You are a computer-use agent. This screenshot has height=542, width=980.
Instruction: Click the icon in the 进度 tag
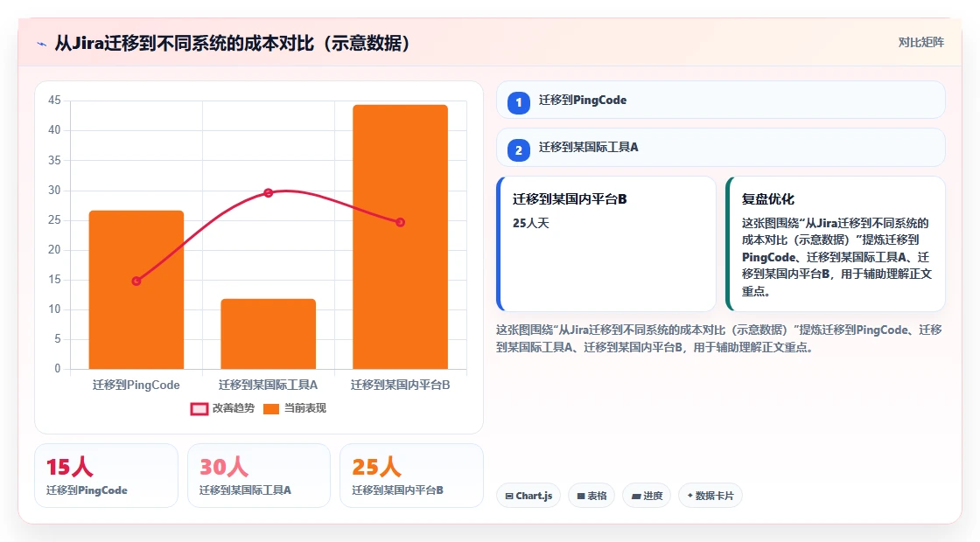[635, 497]
